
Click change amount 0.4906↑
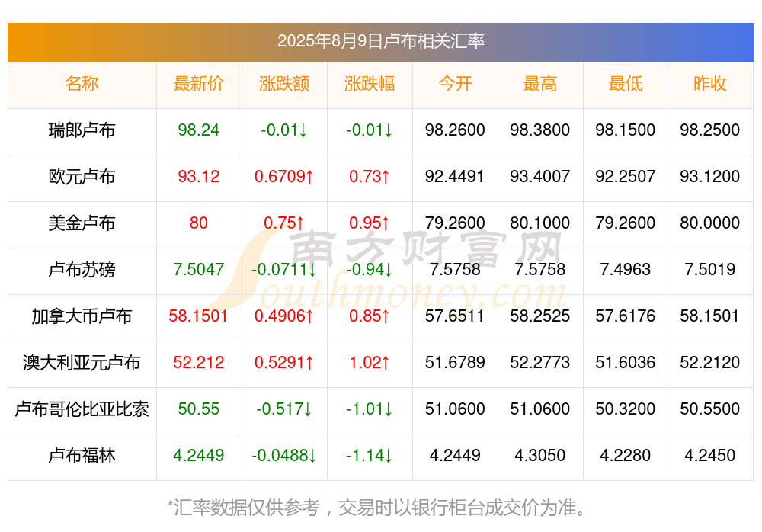283,316
